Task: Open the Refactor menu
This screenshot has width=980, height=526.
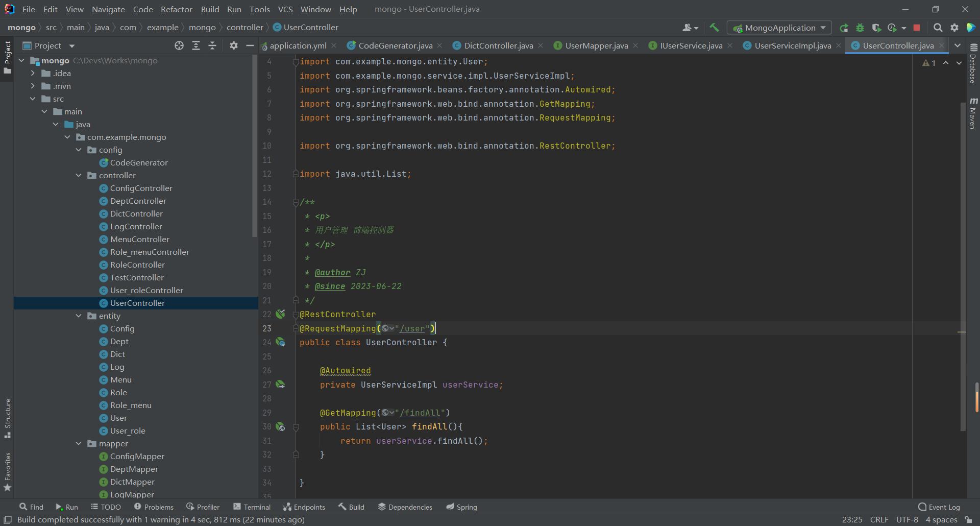Action: [x=176, y=9]
